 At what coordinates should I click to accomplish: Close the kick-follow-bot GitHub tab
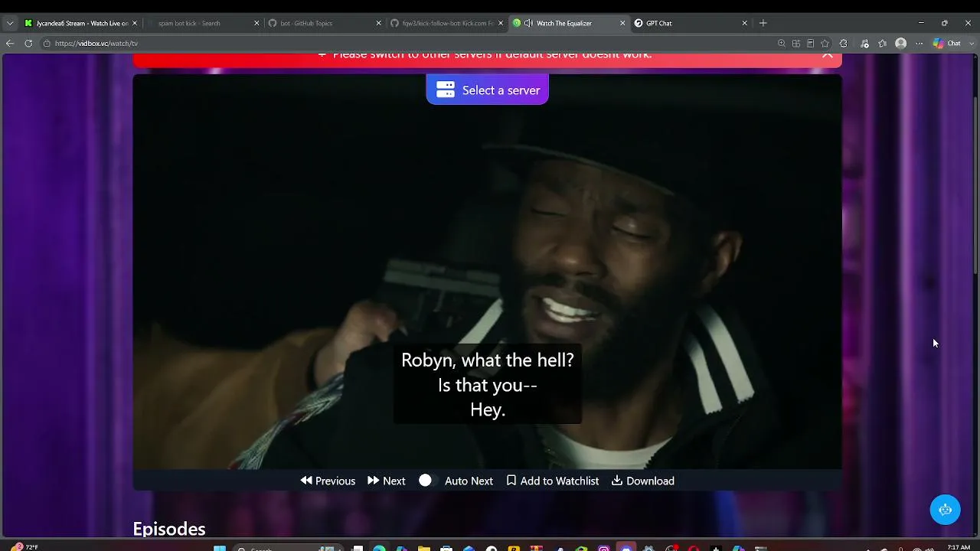click(500, 23)
